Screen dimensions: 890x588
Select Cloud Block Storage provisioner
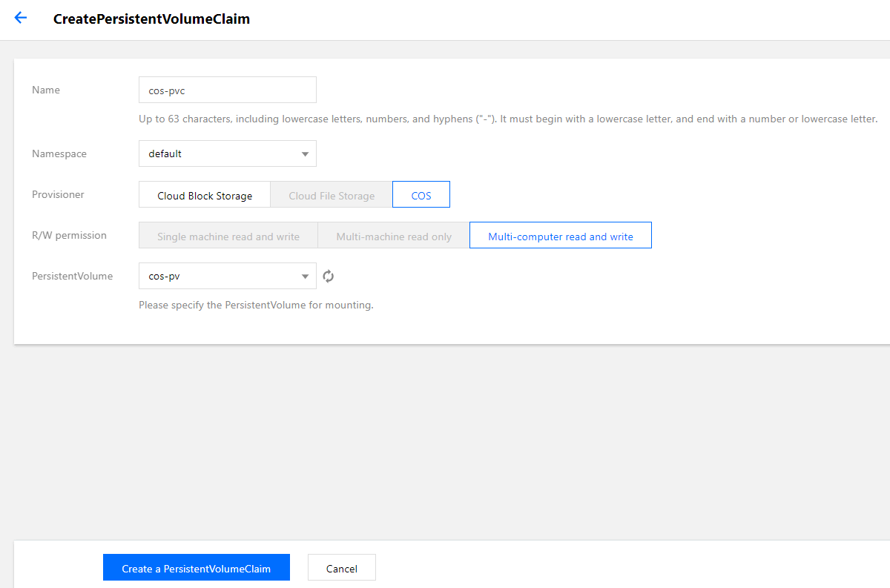(x=205, y=196)
